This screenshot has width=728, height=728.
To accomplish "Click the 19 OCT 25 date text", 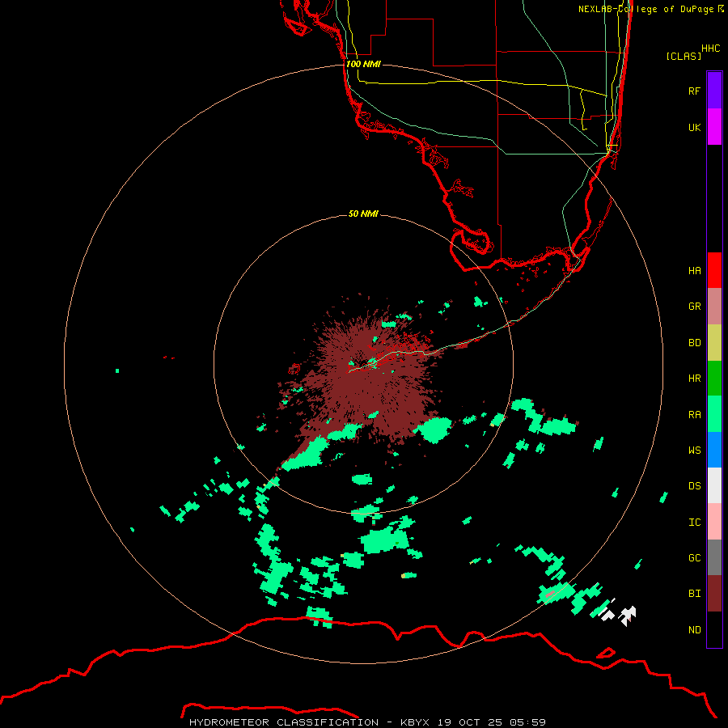I will pos(470,722).
